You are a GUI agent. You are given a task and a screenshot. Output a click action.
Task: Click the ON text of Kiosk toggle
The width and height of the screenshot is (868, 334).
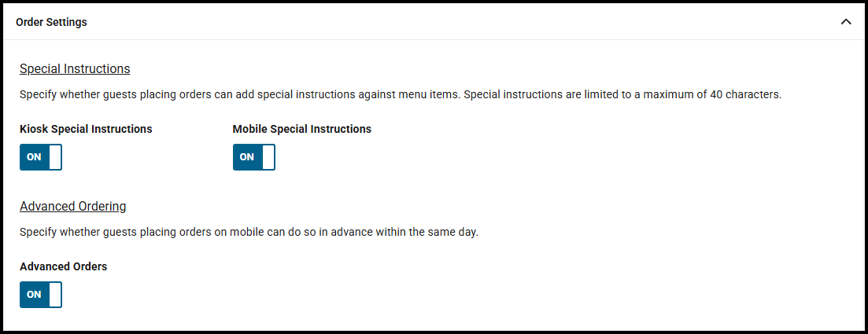pyautogui.click(x=34, y=157)
